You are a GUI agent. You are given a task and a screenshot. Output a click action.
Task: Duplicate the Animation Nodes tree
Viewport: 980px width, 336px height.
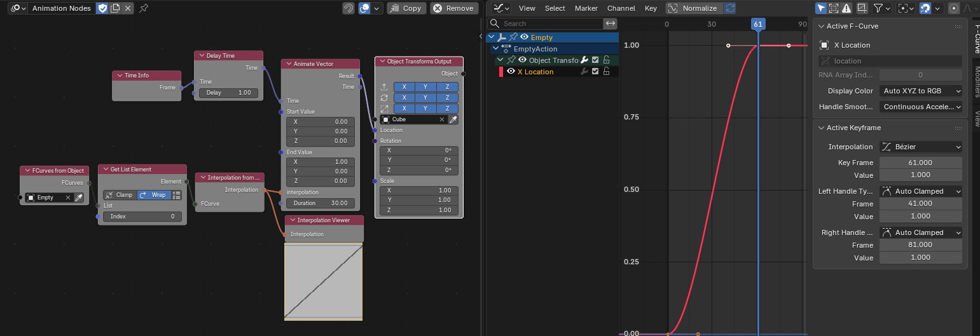tap(115, 8)
